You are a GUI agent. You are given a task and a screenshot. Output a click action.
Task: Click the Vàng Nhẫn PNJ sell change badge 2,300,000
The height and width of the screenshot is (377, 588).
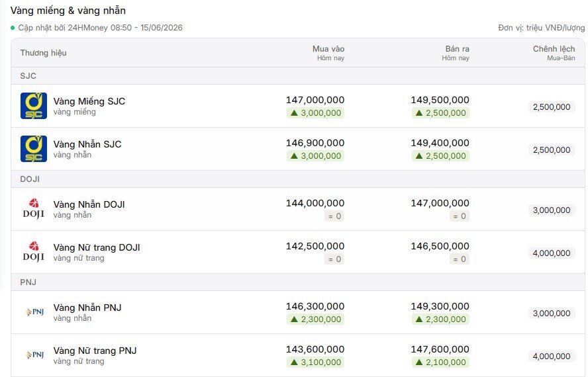click(440, 319)
